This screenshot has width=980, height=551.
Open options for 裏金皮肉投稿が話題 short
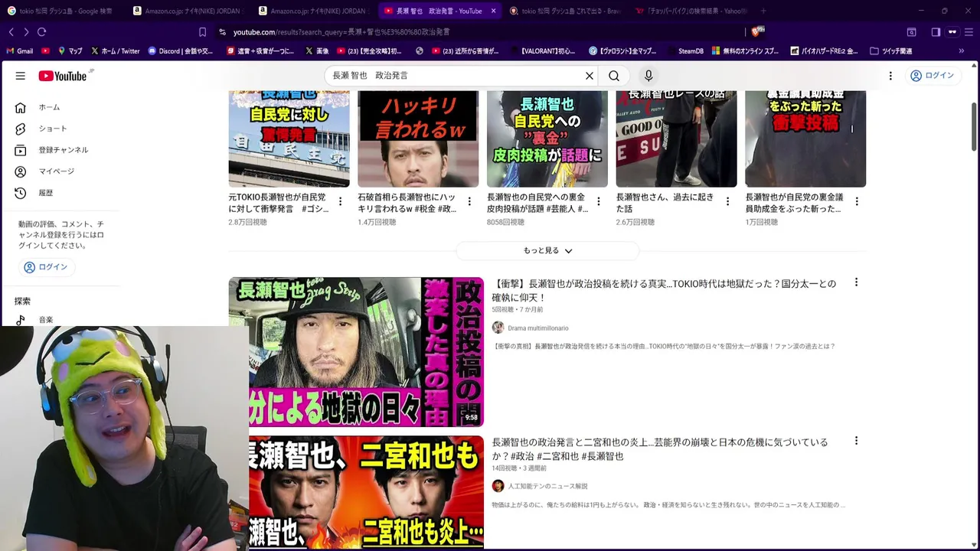point(599,201)
